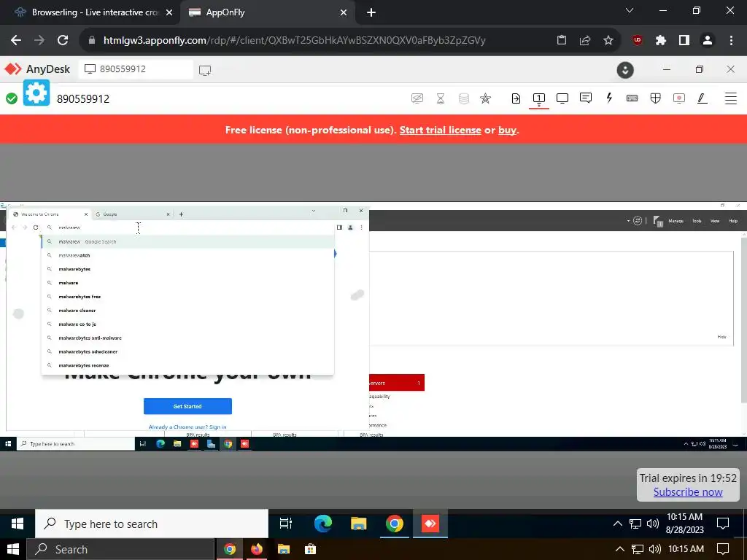This screenshot has height=560, width=747.
Task: Select malwarewatch suggestion in remote Chrome
Action: click(187, 255)
